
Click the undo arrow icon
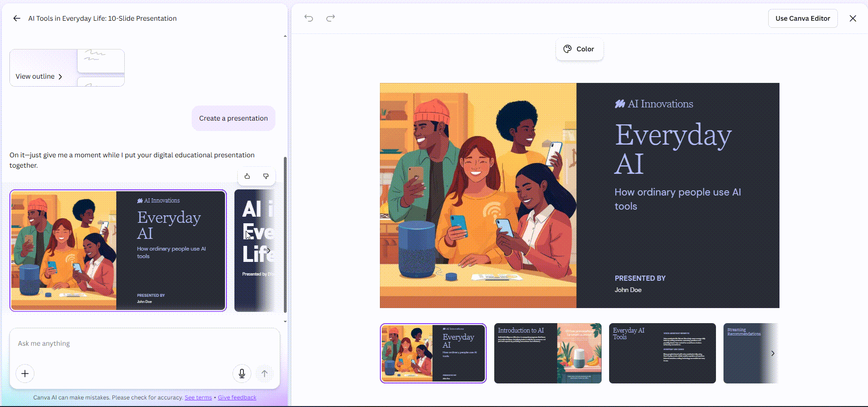[309, 18]
